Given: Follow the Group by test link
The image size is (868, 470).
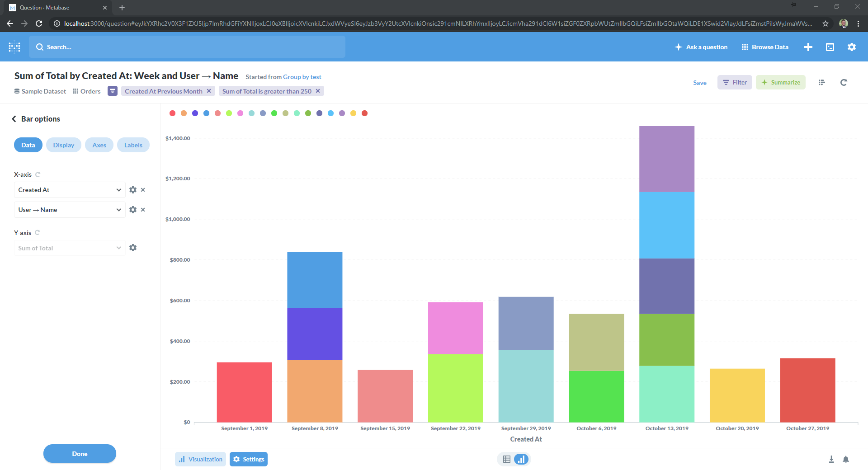Looking at the screenshot, I should click(x=302, y=77).
